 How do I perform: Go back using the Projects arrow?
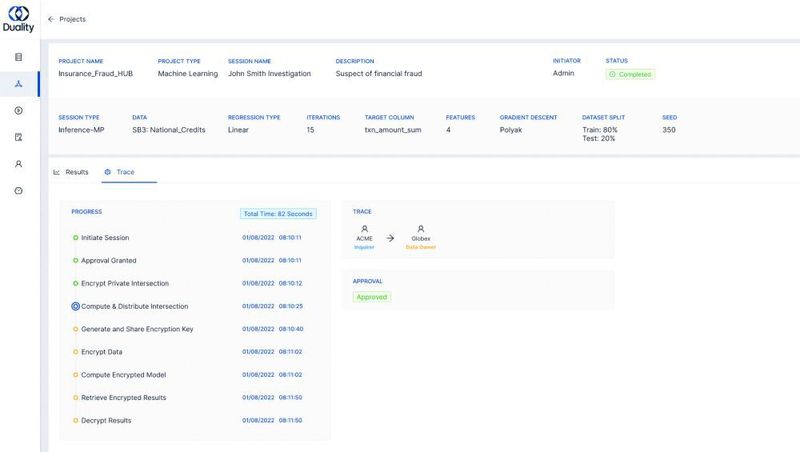[x=51, y=19]
